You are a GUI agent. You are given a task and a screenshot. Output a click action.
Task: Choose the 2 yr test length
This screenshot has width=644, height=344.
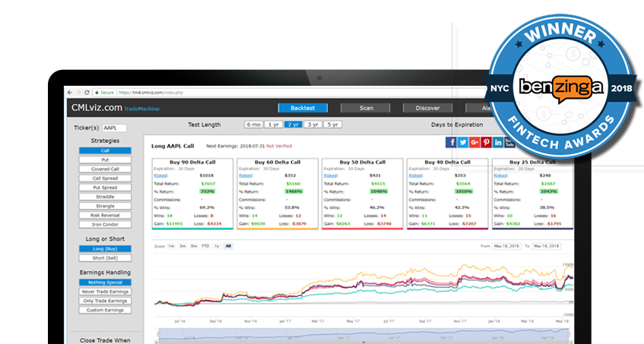293,125
